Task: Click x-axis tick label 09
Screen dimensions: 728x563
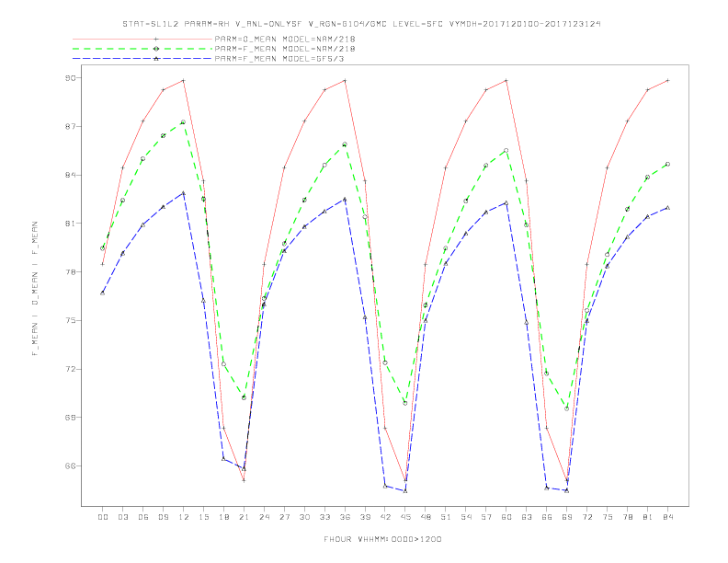Action: [164, 517]
